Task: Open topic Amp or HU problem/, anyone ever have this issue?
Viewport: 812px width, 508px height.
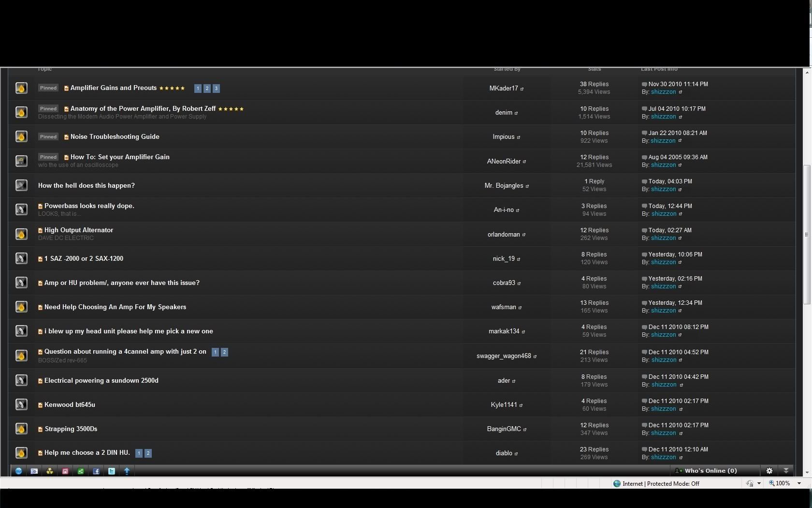Action: coord(122,283)
